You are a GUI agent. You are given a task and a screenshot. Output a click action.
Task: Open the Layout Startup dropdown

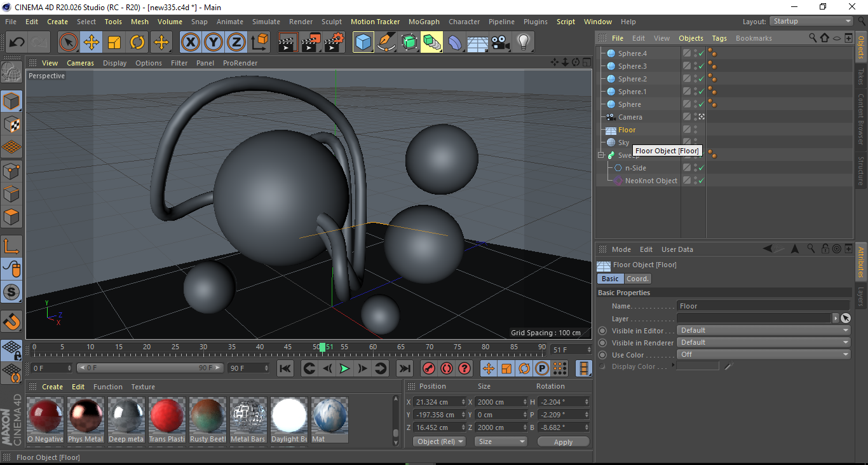click(811, 21)
